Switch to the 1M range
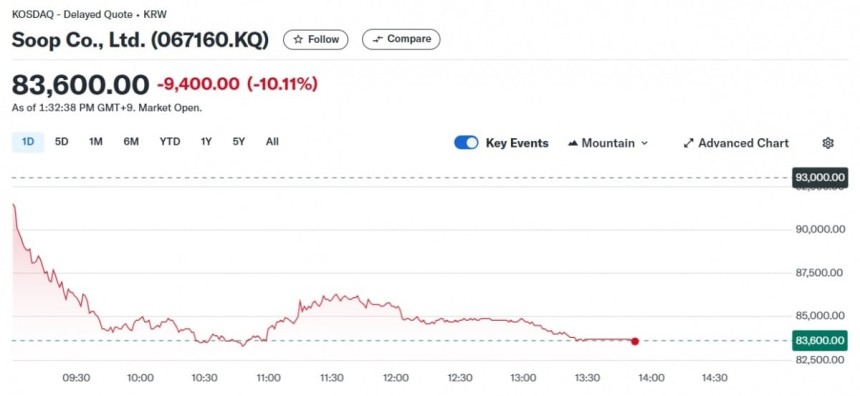 coord(95,142)
